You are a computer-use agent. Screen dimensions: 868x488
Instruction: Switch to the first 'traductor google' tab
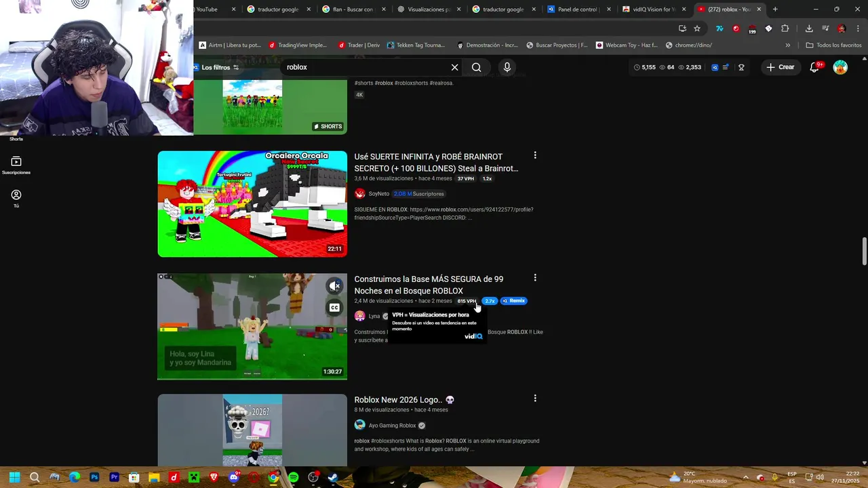[x=277, y=9]
